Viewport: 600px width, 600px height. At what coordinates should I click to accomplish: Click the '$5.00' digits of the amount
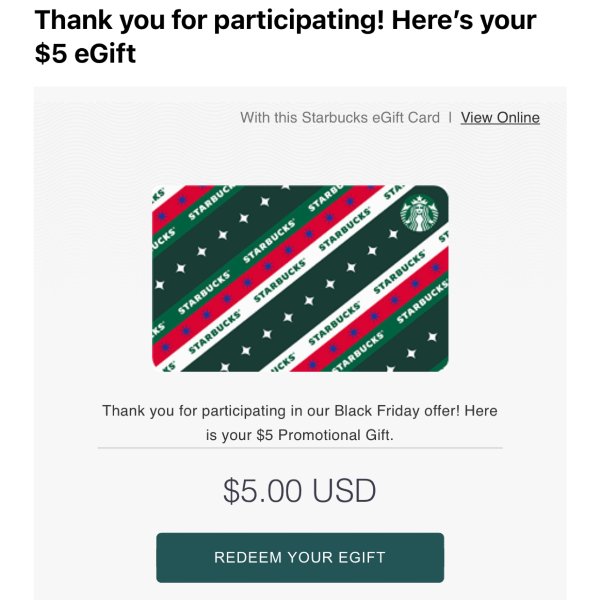(x=264, y=491)
